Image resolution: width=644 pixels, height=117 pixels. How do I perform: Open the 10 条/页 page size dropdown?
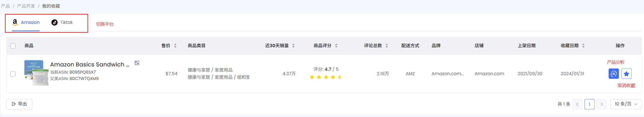point(626,104)
